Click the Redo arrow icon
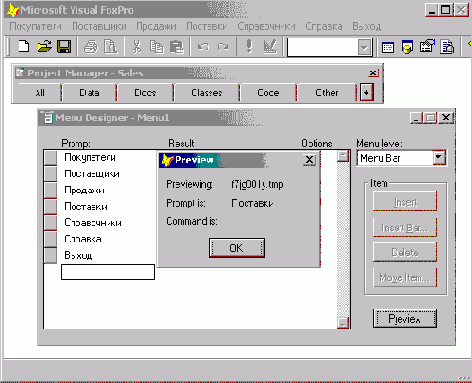472x383 pixels. 223,46
